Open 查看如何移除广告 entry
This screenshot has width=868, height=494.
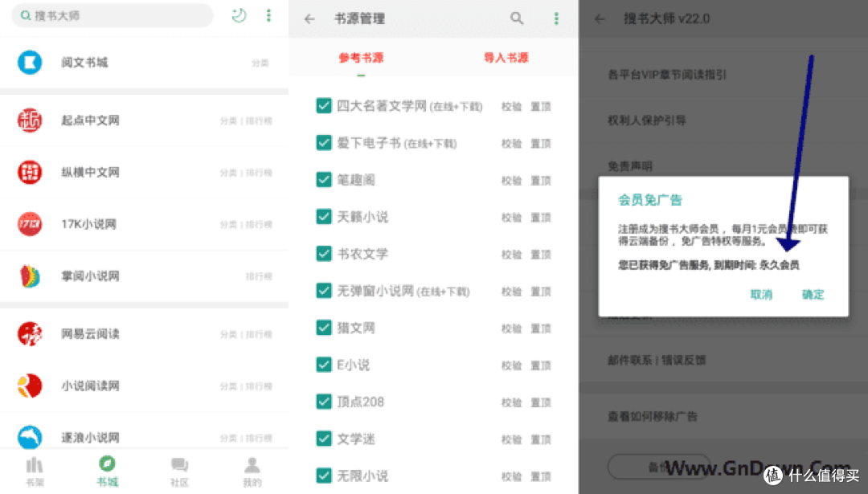pos(653,416)
